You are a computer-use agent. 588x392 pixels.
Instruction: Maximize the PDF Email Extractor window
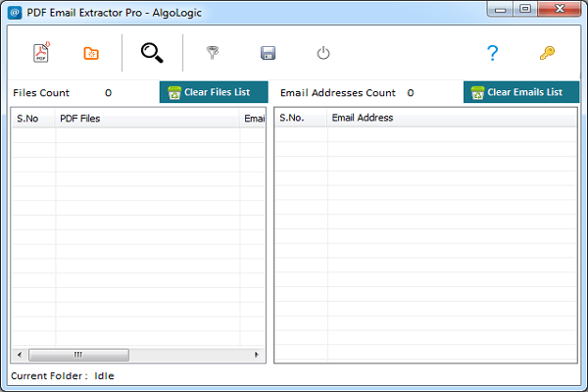(x=525, y=9)
